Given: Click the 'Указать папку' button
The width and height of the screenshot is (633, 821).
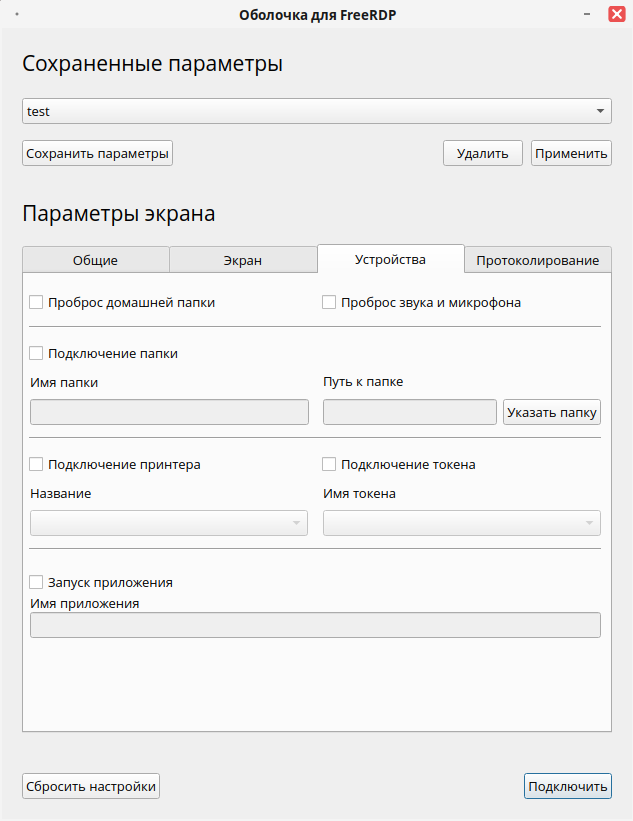Looking at the screenshot, I should click(x=551, y=412).
